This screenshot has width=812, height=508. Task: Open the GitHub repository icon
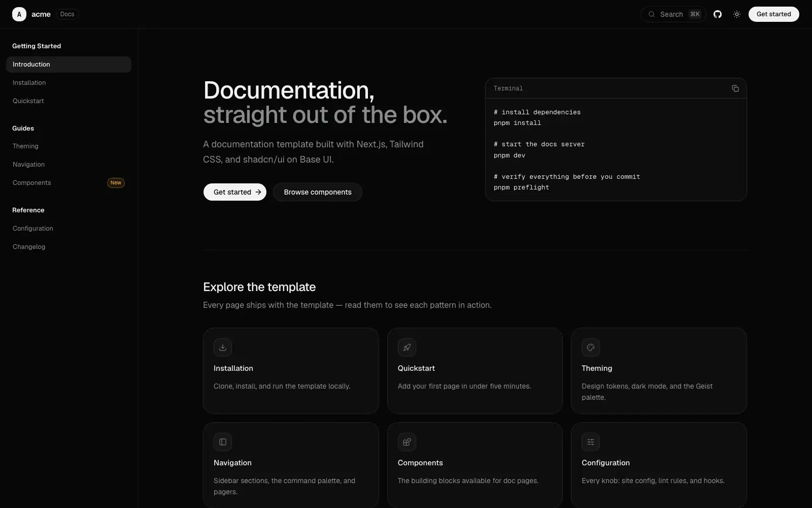(x=718, y=14)
